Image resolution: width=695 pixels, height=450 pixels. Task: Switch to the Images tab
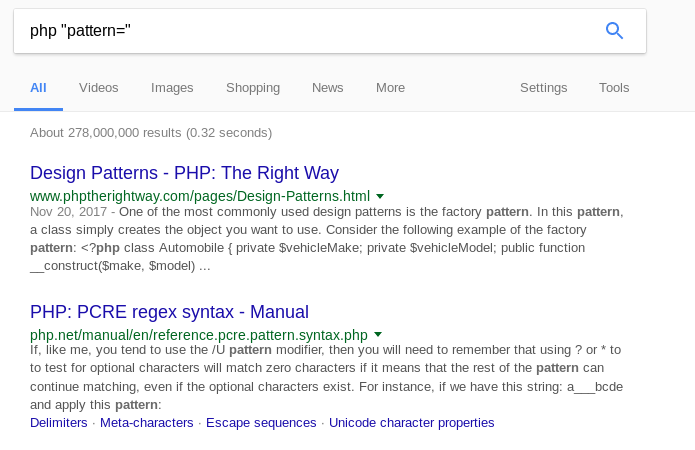[172, 88]
